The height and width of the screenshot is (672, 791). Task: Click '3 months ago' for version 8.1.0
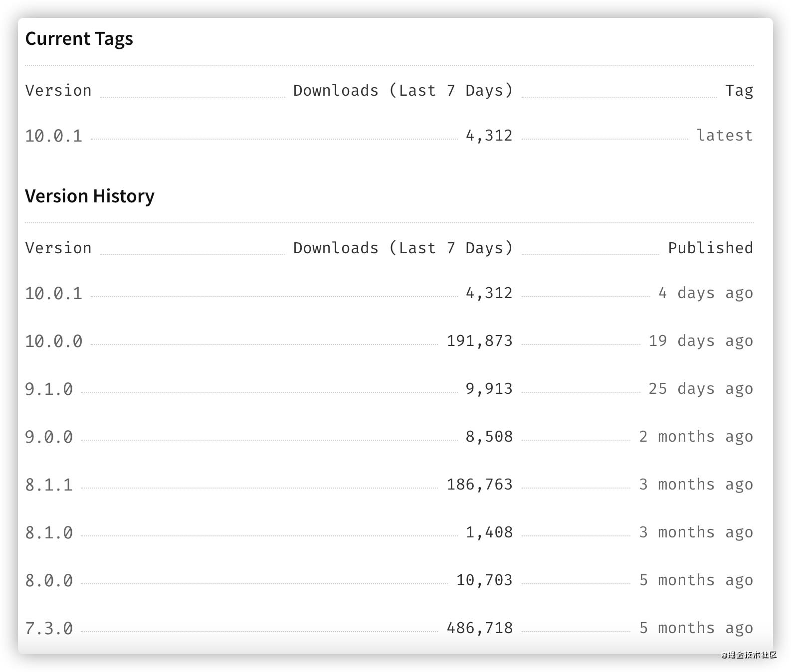(x=696, y=532)
